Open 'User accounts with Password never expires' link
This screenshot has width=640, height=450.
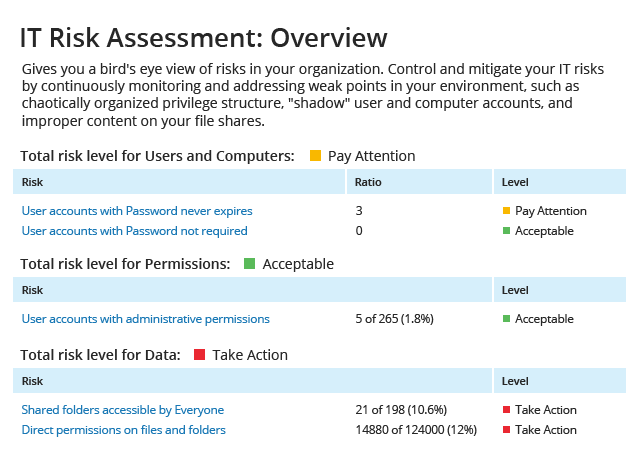pyautogui.click(x=137, y=211)
